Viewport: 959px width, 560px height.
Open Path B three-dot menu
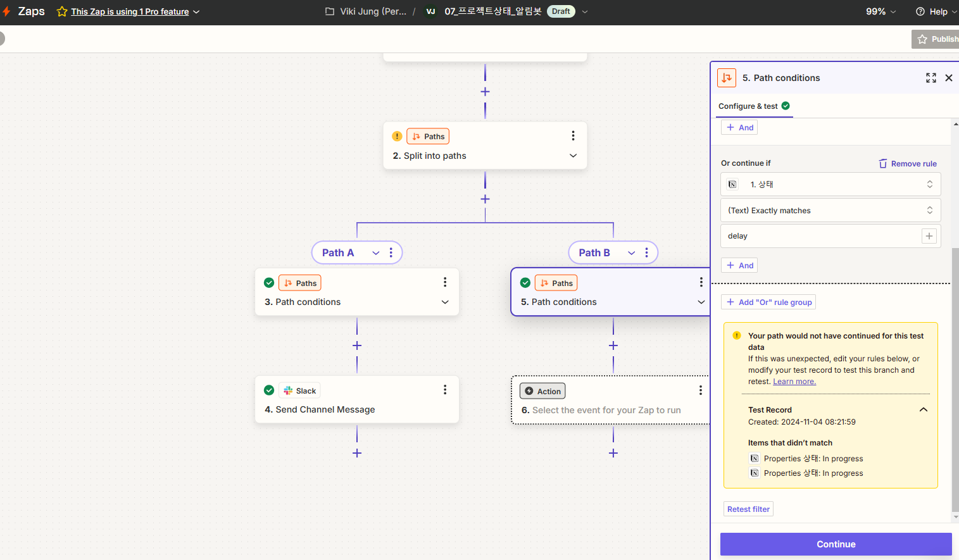click(646, 252)
